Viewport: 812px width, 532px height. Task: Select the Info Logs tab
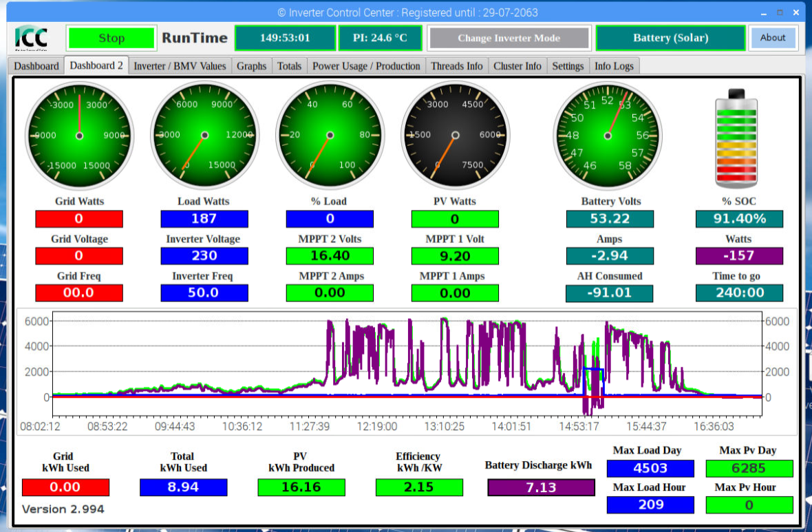(615, 66)
